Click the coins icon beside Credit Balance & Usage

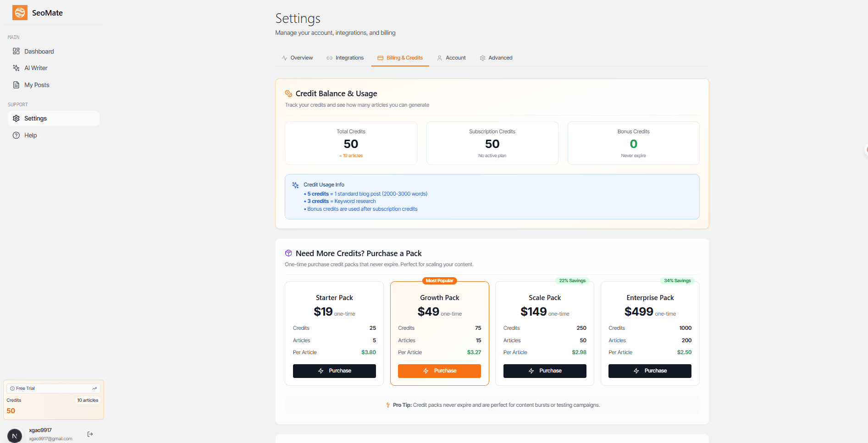tap(288, 93)
